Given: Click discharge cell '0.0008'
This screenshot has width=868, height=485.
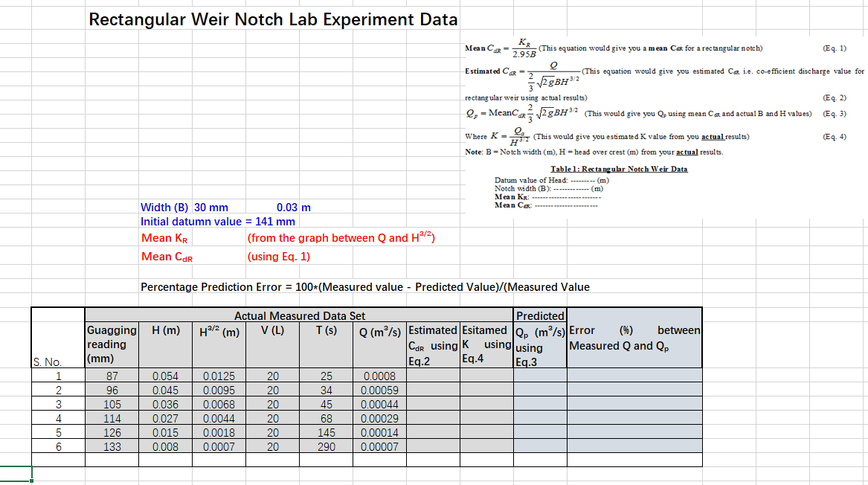Looking at the screenshot, I should coord(380,376).
